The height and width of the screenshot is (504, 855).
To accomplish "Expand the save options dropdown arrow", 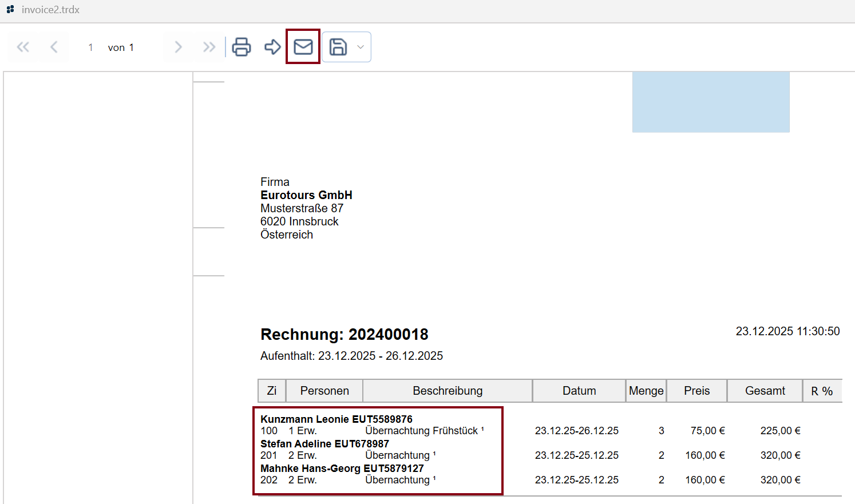I will [x=361, y=47].
